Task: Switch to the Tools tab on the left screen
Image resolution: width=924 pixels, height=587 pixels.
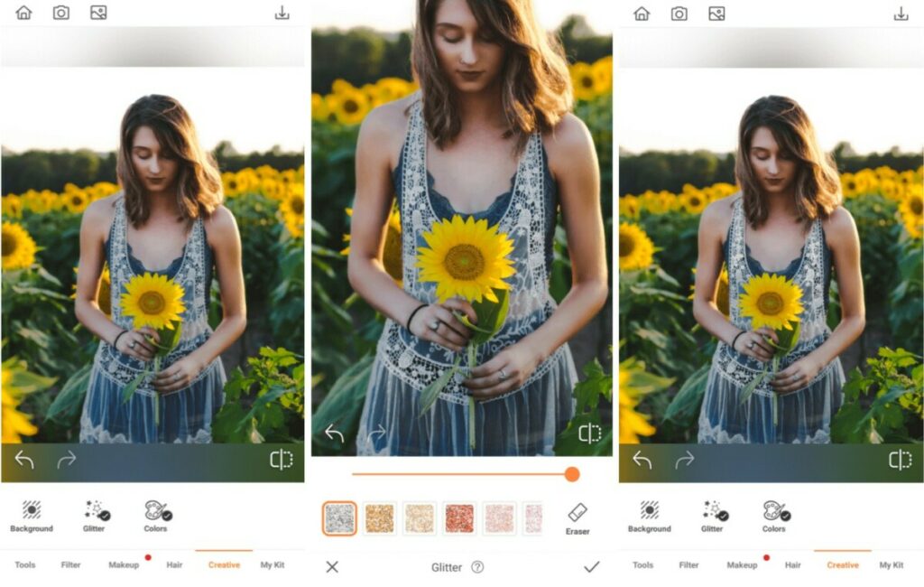Action: coord(24,564)
